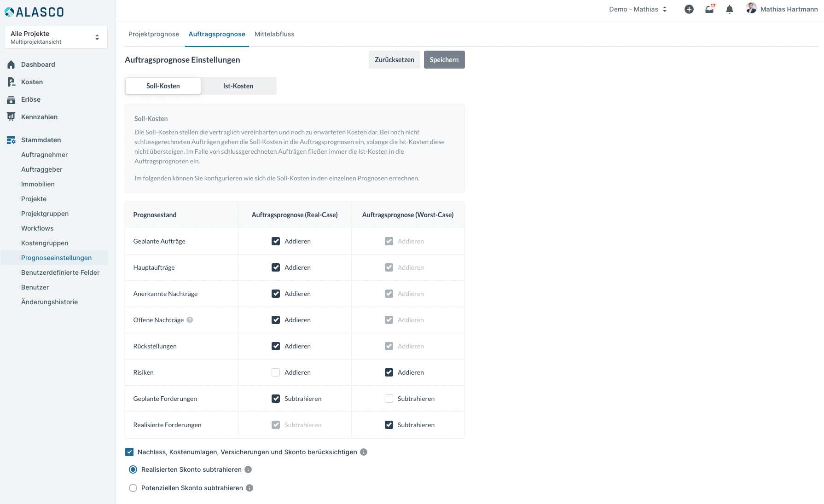Uncheck Real-Case Addieren for Hauptaufträge

coord(276,267)
